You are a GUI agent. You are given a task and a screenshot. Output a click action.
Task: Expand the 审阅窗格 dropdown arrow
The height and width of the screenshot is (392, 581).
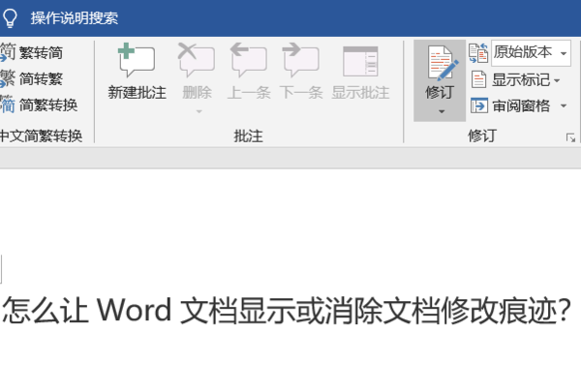(564, 106)
